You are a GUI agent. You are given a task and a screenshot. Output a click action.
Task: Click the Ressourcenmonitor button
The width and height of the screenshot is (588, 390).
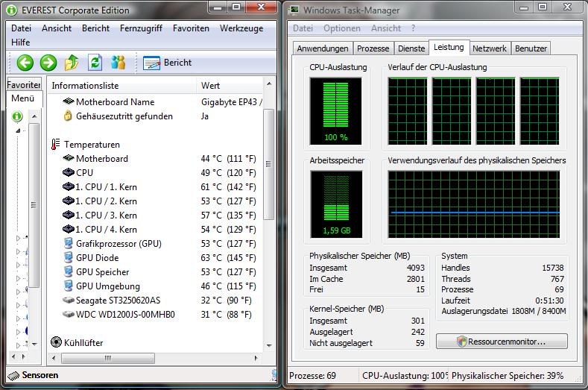click(502, 342)
